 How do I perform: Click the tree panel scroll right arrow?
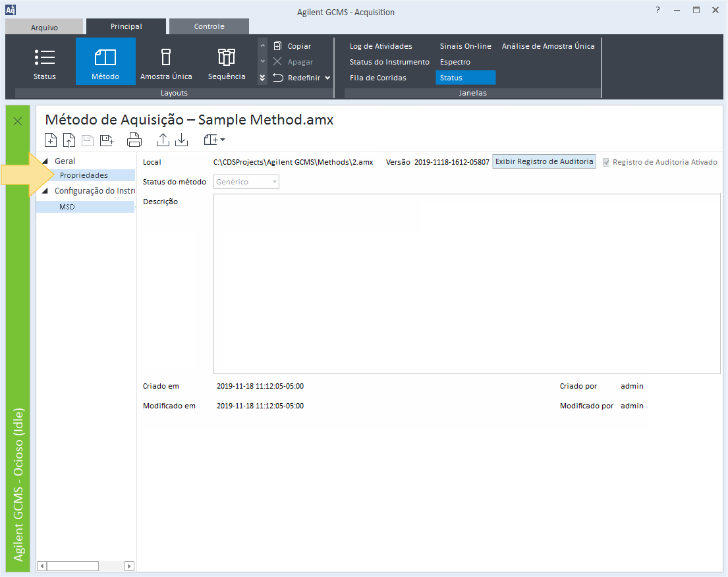(130, 566)
